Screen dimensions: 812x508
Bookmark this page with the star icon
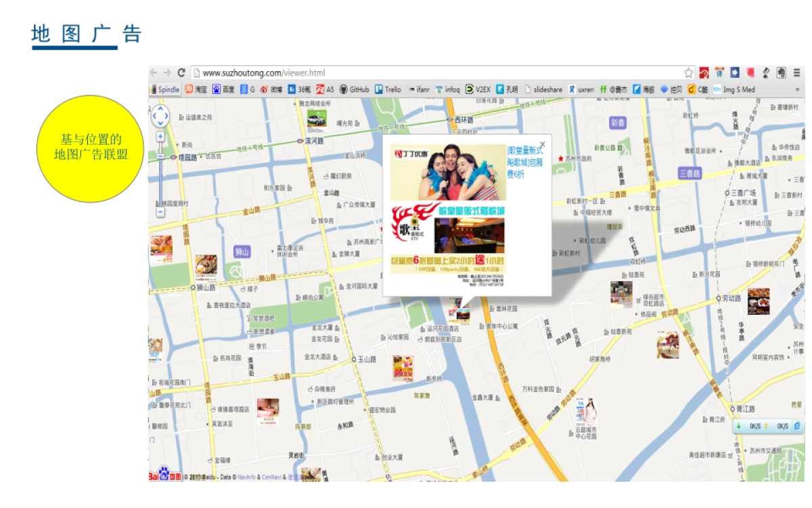pyautogui.click(x=688, y=72)
